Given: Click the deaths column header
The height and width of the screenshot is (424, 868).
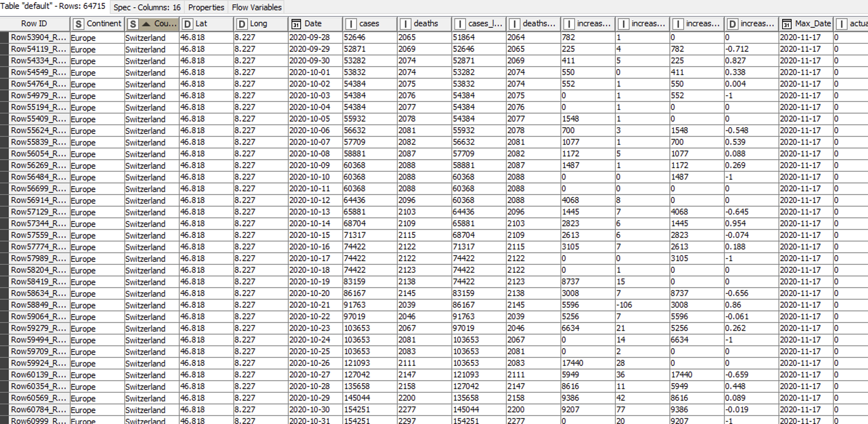Looking at the screenshot, I should pos(424,24).
